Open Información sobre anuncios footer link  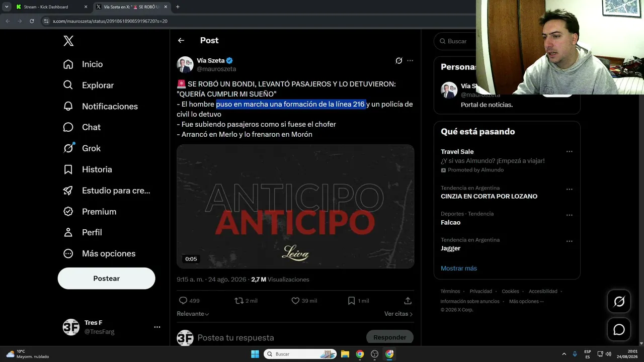click(470, 302)
